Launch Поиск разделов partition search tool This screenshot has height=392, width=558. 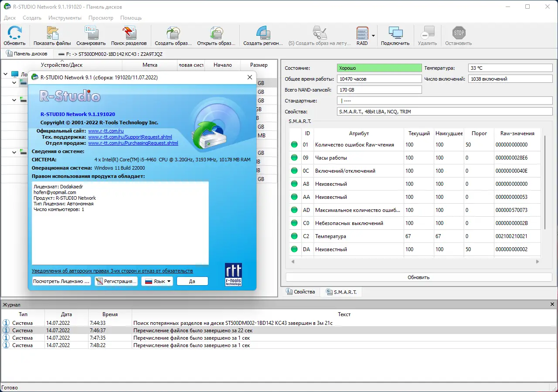pos(129,33)
